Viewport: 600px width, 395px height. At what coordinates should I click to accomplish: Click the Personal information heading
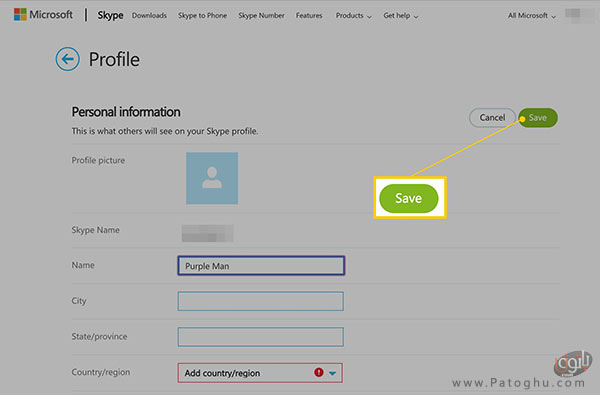(x=126, y=112)
